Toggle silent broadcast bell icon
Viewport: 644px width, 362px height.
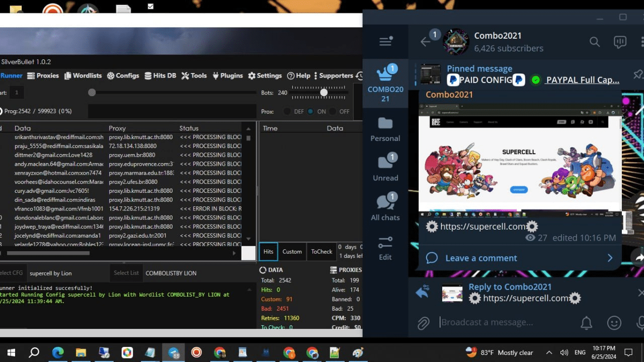click(x=586, y=322)
